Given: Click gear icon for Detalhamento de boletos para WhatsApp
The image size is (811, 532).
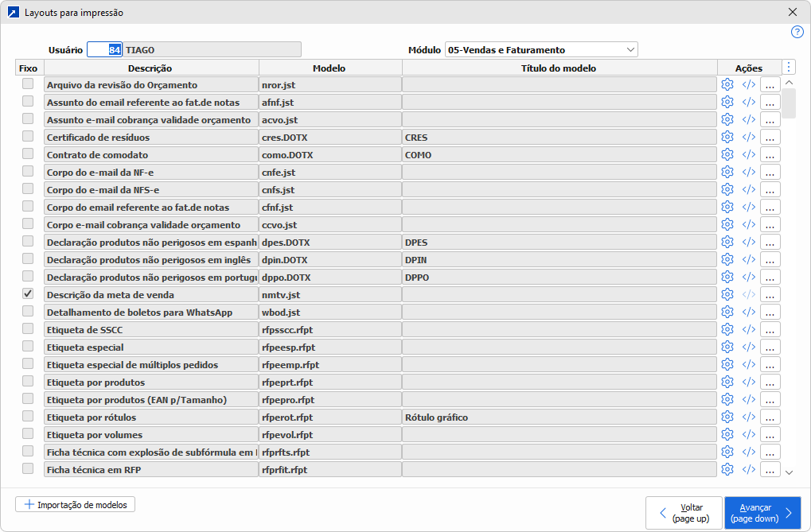Looking at the screenshot, I should tap(727, 312).
